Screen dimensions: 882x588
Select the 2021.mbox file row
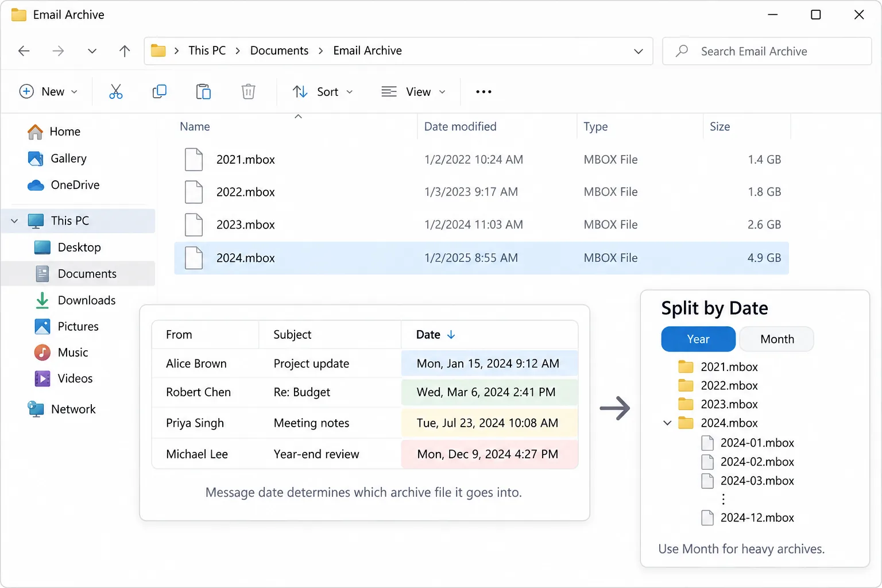481,160
